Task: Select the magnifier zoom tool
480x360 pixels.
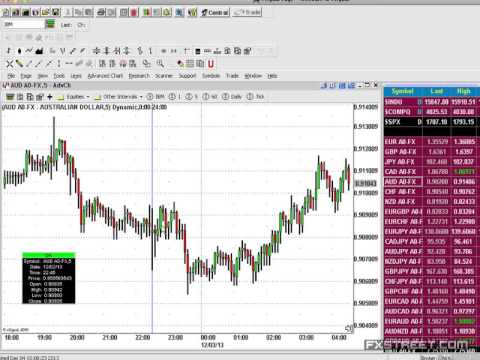Action: 160,63
